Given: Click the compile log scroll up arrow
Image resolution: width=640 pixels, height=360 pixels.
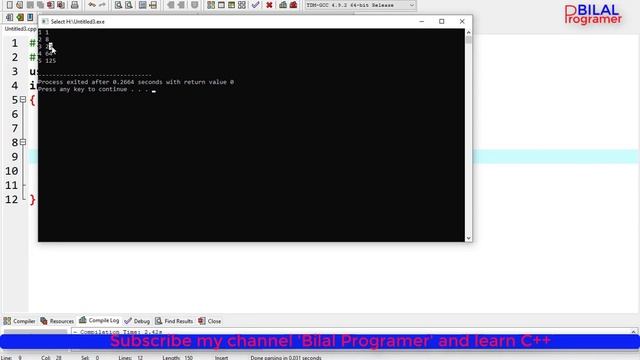Looking at the screenshot, I should click(x=633, y=332).
